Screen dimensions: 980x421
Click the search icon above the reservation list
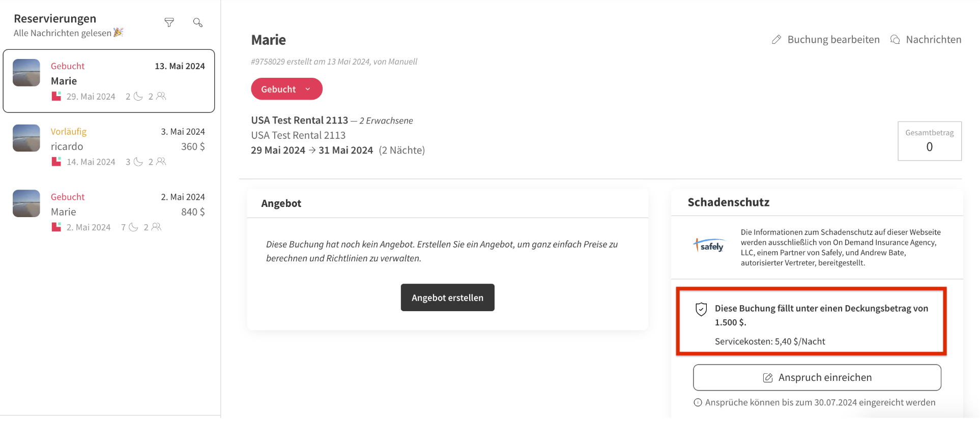click(x=197, y=22)
